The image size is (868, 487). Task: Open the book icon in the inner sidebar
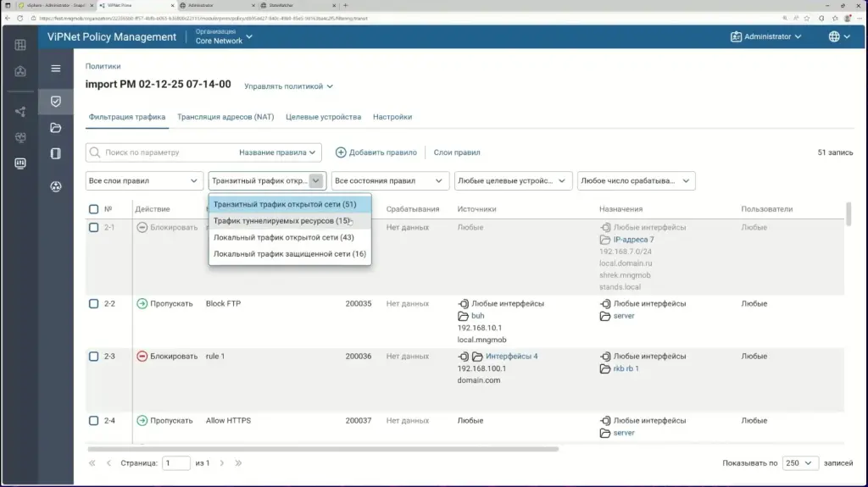(56, 153)
